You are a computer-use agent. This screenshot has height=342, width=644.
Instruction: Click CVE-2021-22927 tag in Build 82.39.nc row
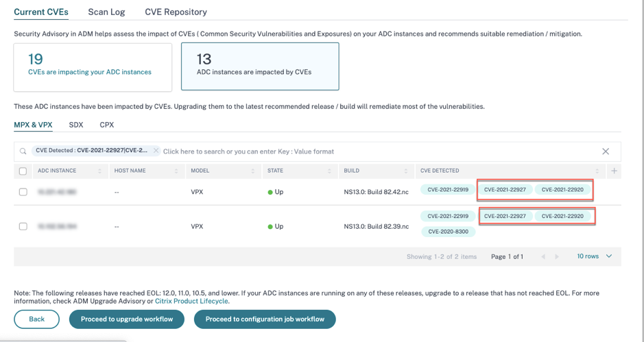(x=505, y=216)
